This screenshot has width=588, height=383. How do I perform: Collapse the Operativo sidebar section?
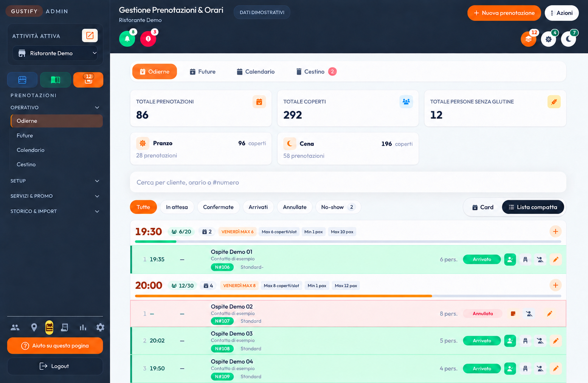[x=55, y=107]
